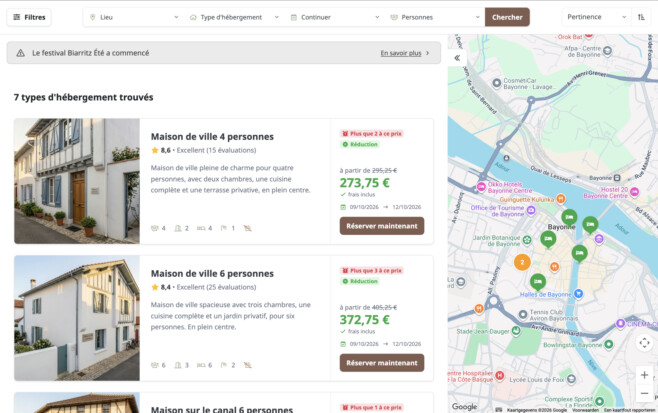Open the Continuer date dropdown
This screenshot has height=413, width=658.
[334, 17]
